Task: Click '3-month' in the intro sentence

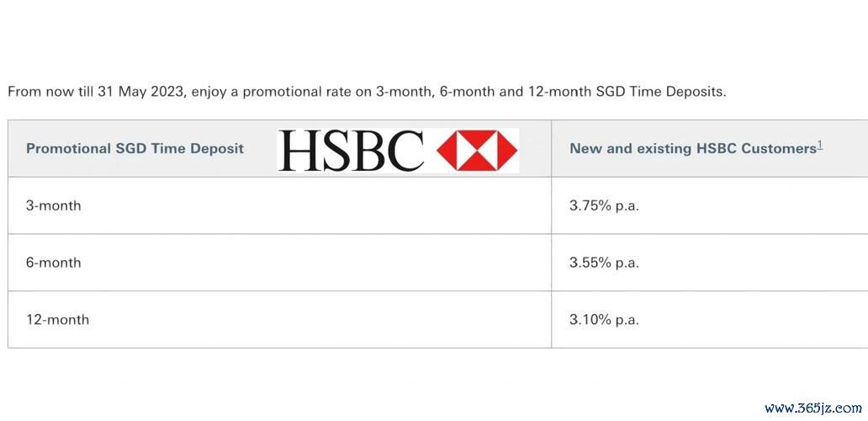Action: point(404,92)
